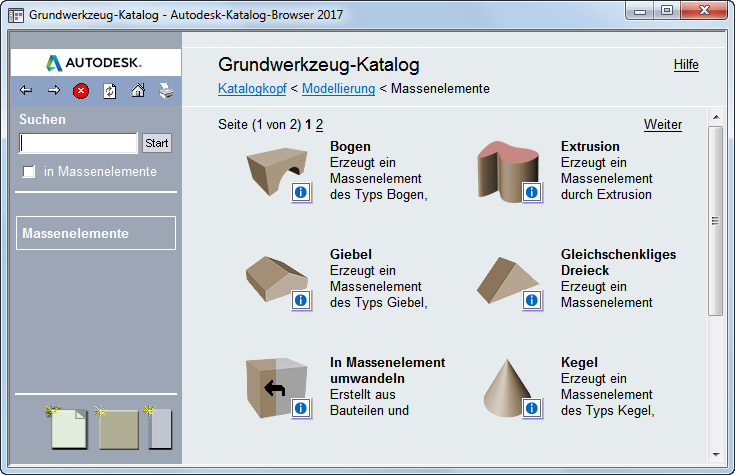Click the Weiter next-page link

pyautogui.click(x=663, y=124)
